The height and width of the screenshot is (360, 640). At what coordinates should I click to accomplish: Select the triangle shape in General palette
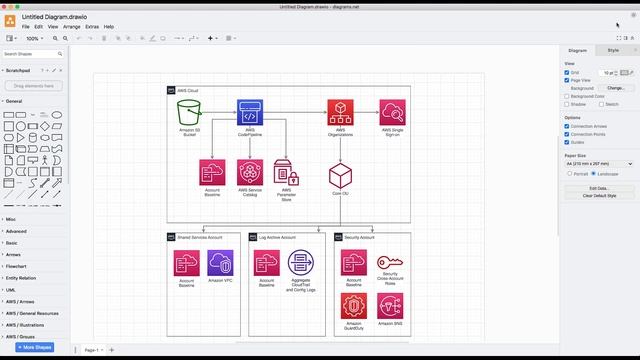point(20,138)
